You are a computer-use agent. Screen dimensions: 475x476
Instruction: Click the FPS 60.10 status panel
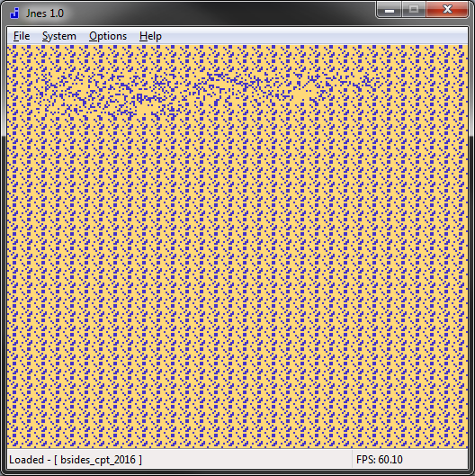point(409,459)
